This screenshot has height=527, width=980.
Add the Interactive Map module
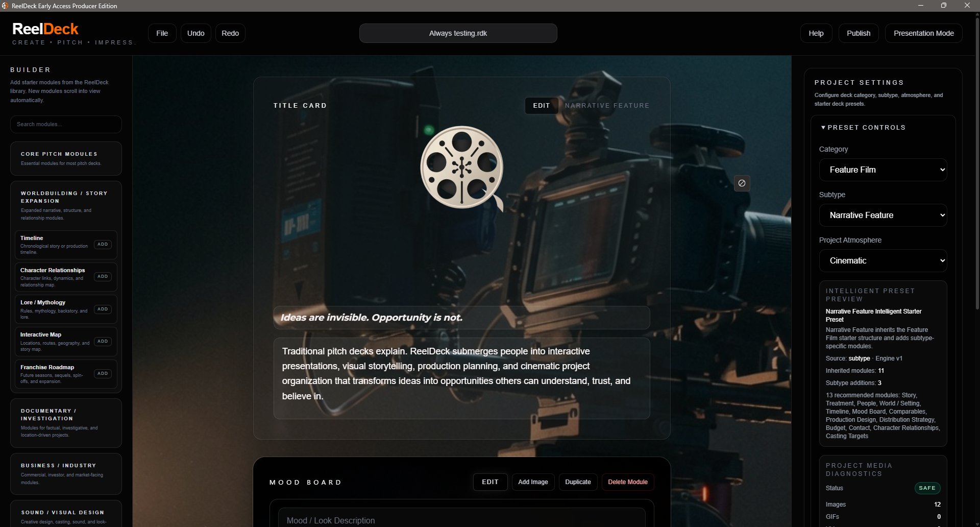[x=103, y=342]
